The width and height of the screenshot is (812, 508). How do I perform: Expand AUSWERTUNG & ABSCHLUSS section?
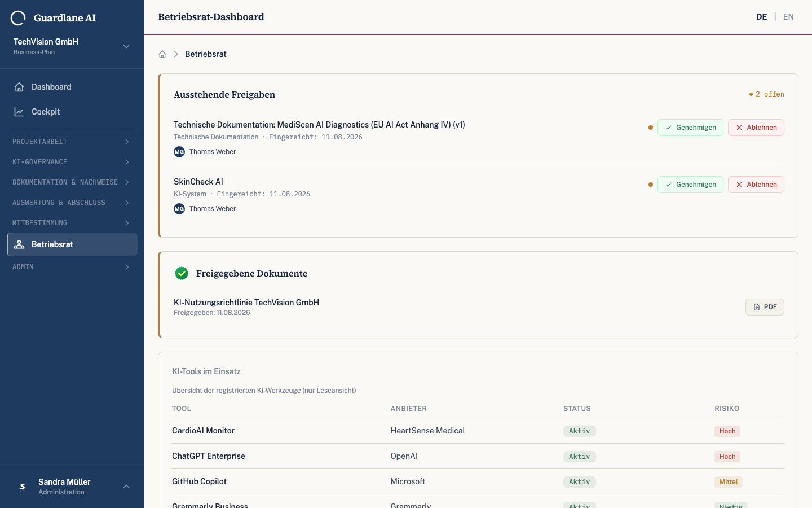click(x=72, y=203)
